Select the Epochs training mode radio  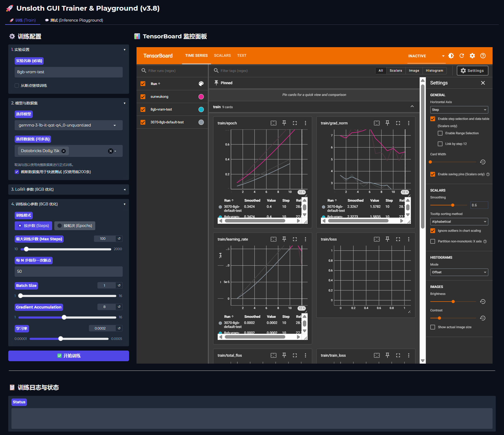point(60,226)
